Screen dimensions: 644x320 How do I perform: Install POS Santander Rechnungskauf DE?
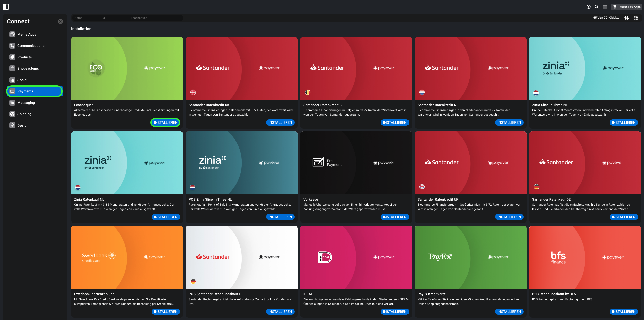pos(280,312)
